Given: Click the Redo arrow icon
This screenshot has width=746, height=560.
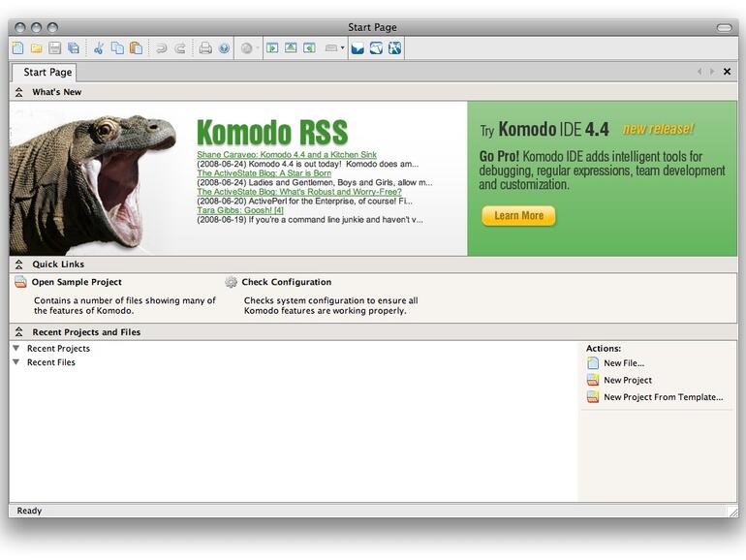Looking at the screenshot, I should point(180,48).
